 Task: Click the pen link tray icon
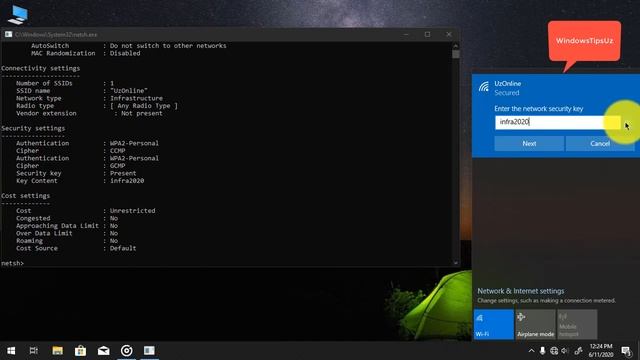tap(578, 351)
